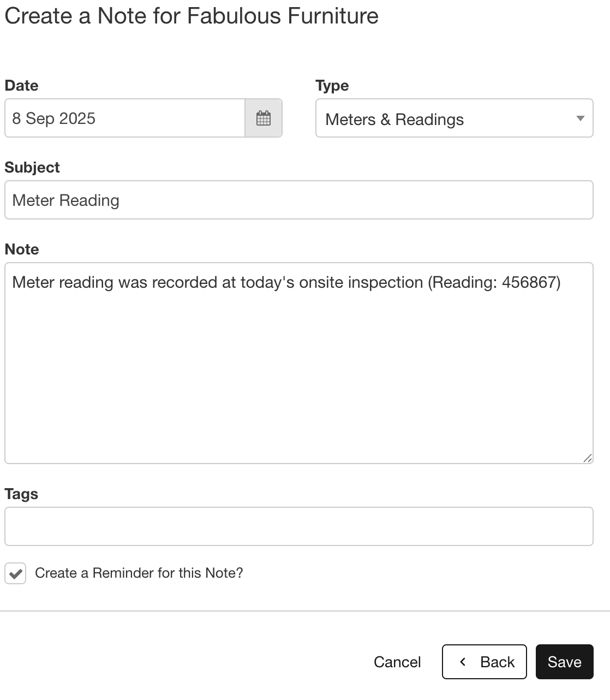
Task: Click the Subject field label
Action: pyautogui.click(x=32, y=168)
